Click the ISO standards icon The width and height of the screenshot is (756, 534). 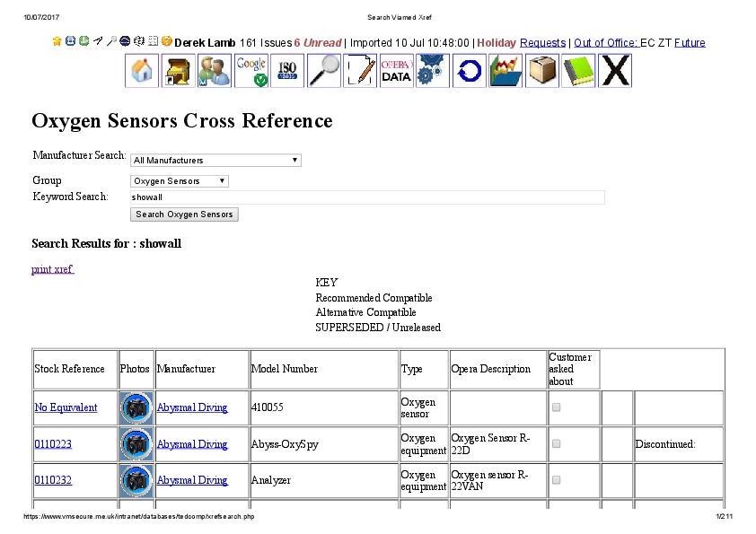click(287, 71)
